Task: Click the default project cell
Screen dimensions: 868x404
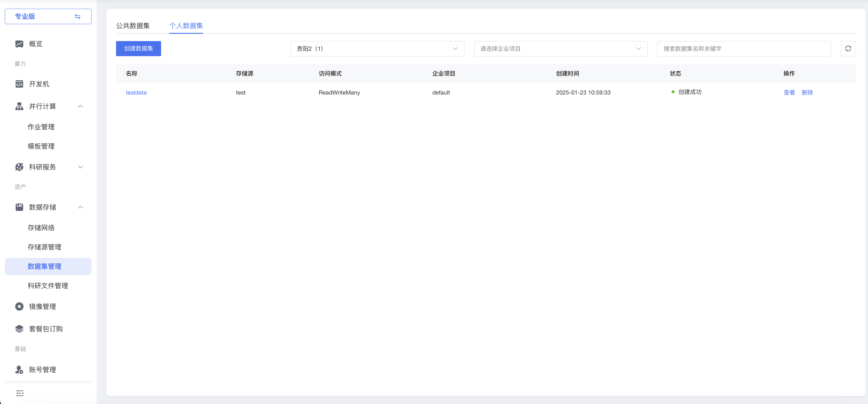Action: tap(441, 93)
